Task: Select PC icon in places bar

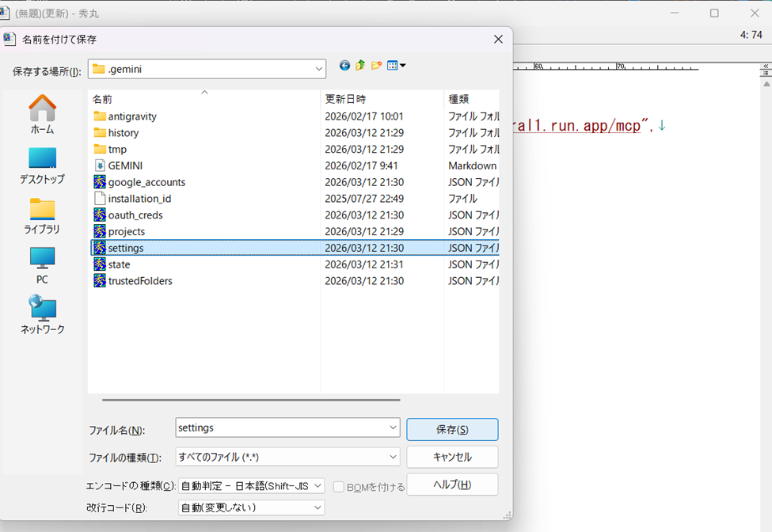Action: [x=42, y=265]
